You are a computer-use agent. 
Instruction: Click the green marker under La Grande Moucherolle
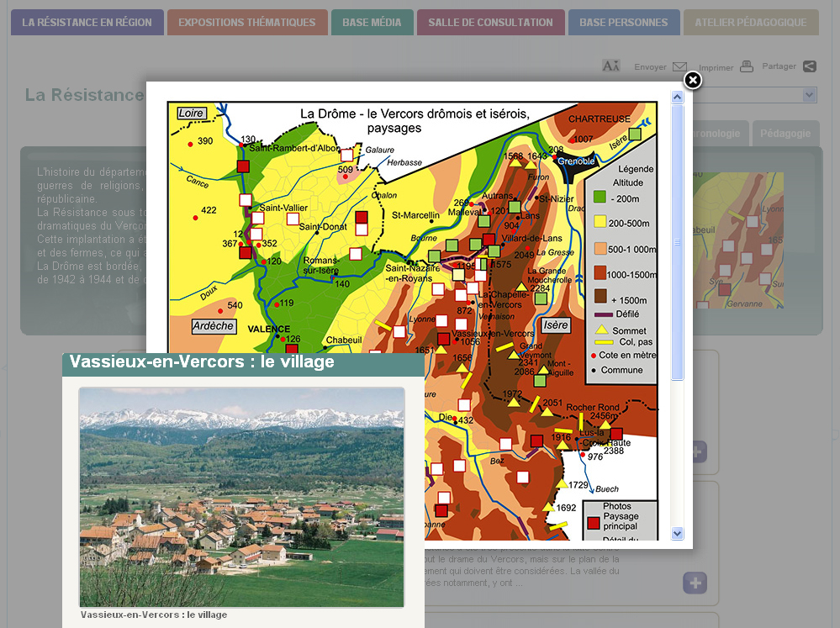541,298
